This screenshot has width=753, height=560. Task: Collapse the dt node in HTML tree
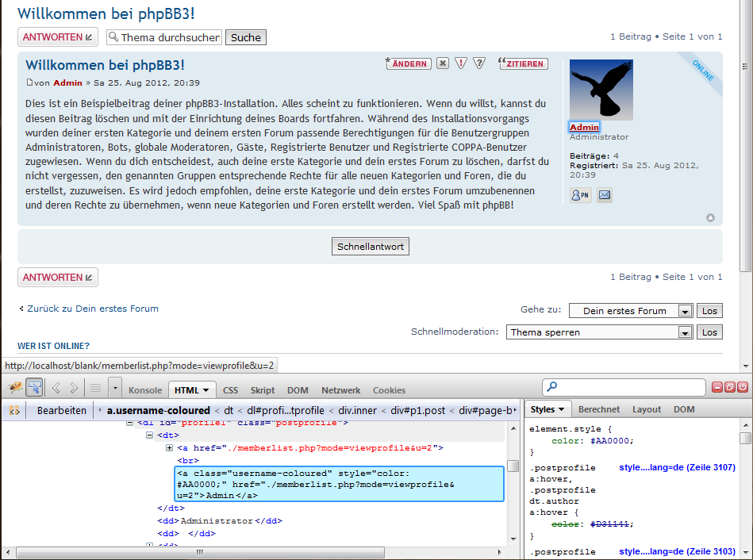[x=149, y=435]
